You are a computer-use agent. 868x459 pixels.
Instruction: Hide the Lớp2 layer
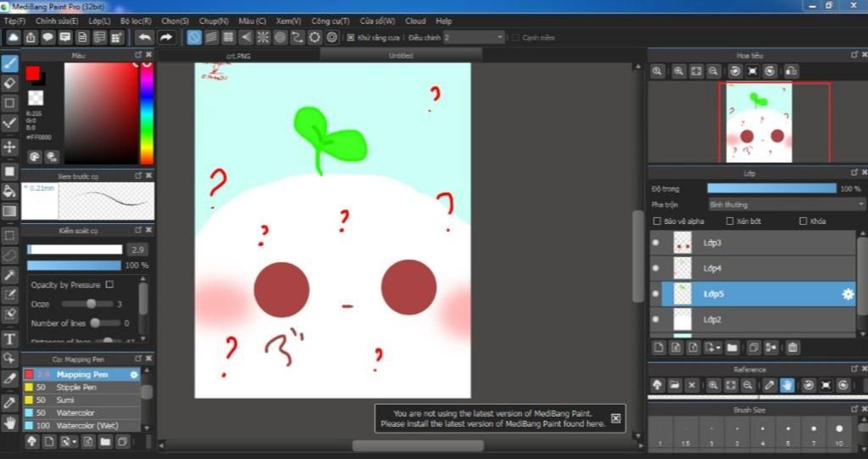coord(656,319)
